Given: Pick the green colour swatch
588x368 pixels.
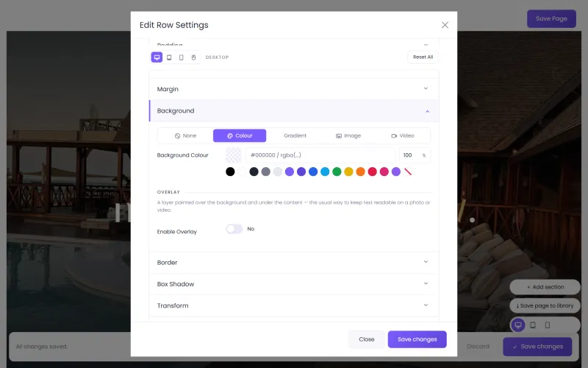Looking at the screenshot, I should [x=337, y=171].
